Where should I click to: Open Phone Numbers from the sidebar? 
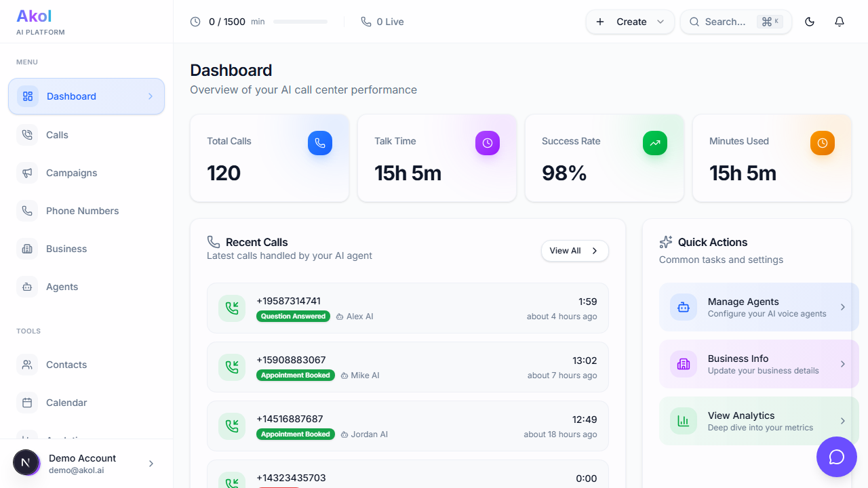point(82,211)
